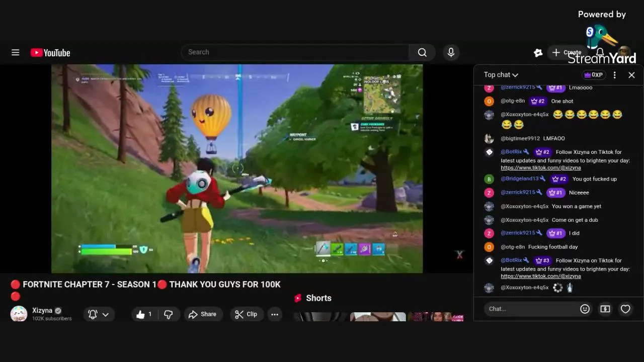Click the #3 crown badge next to BotRix
Viewport: 644px width, 362px height.
click(542, 260)
